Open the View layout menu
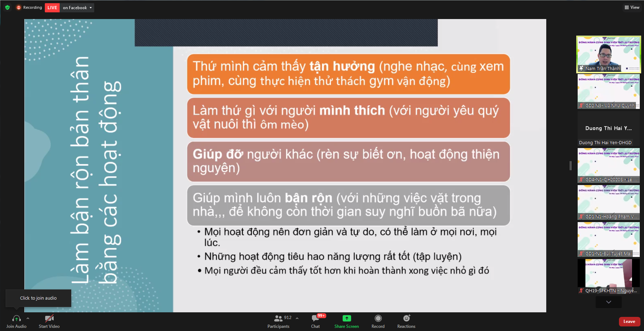The image size is (644, 331). tap(632, 7)
